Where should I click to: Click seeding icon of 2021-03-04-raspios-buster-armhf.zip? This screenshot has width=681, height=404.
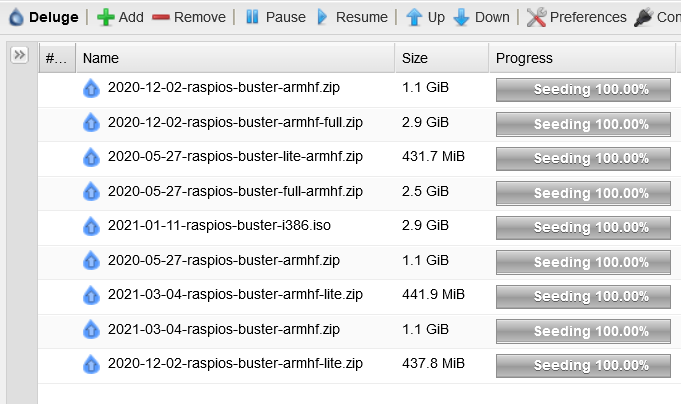(x=91, y=329)
